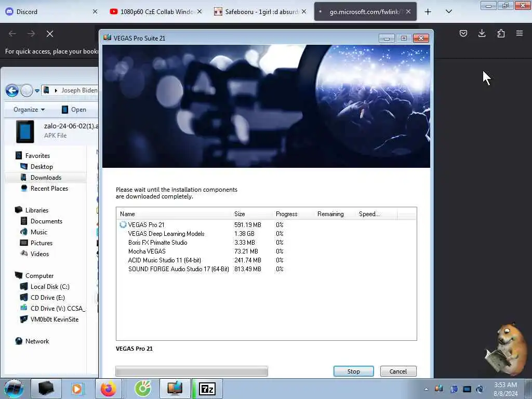
Task: Select the Boris FX Primatte Studio row
Action: click(x=267, y=242)
